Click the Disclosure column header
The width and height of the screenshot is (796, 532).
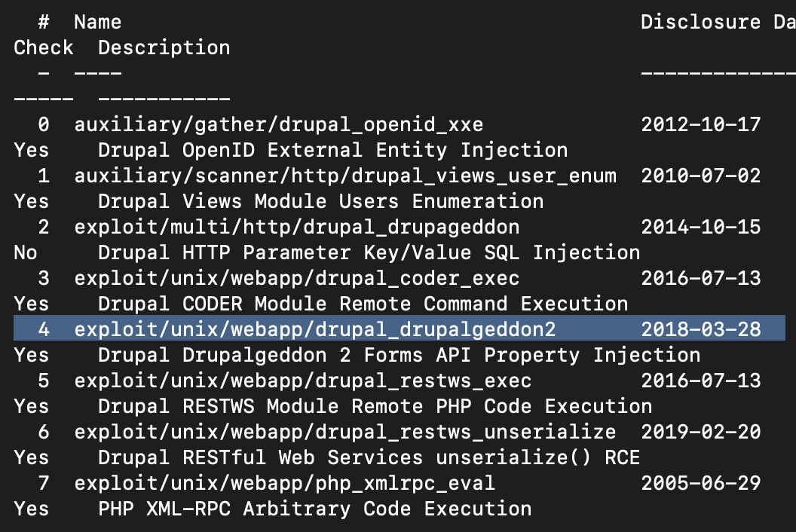[x=700, y=22]
